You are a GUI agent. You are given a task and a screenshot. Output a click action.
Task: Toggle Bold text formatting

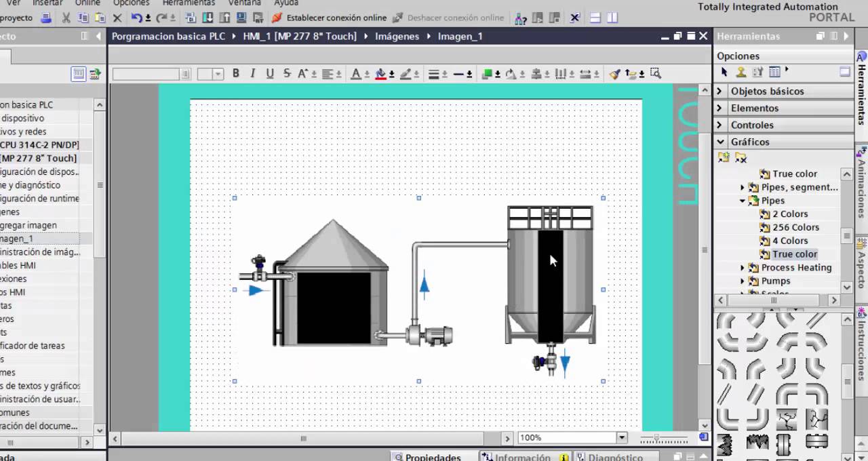(x=236, y=74)
